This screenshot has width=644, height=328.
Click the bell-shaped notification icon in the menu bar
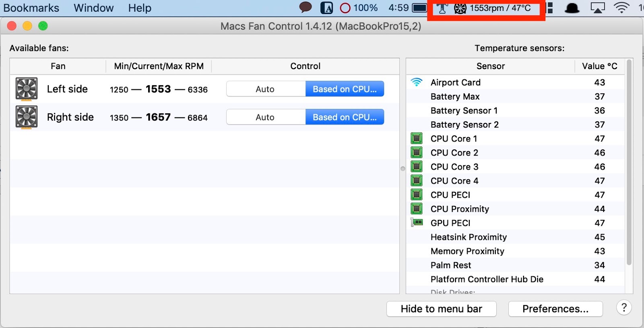point(572,8)
